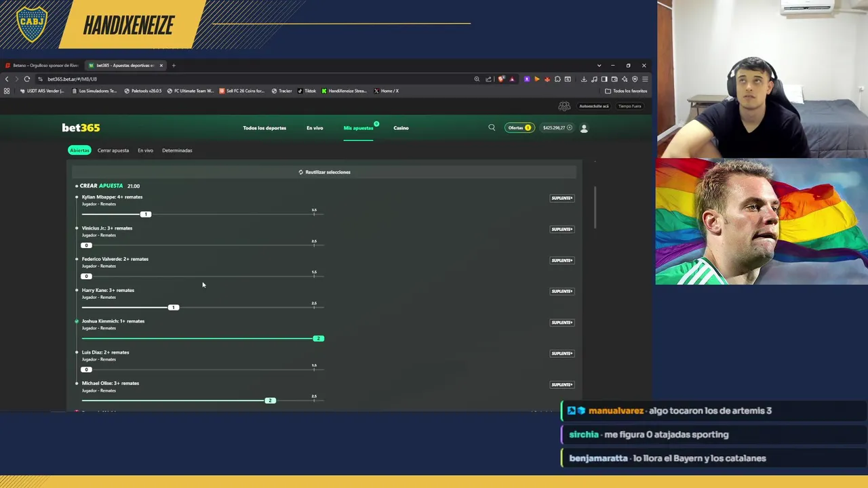The height and width of the screenshot is (488, 868).
Task: Open Todos los favoritos folder
Action: (x=627, y=91)
